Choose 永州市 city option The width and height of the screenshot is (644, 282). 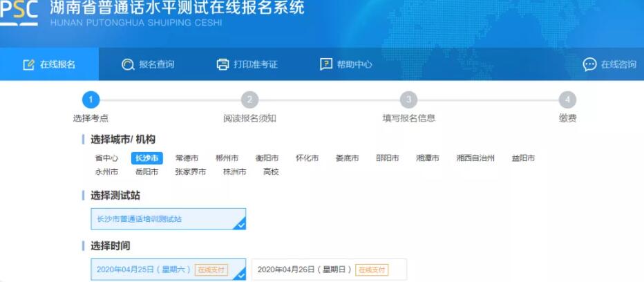click(106, 172)
